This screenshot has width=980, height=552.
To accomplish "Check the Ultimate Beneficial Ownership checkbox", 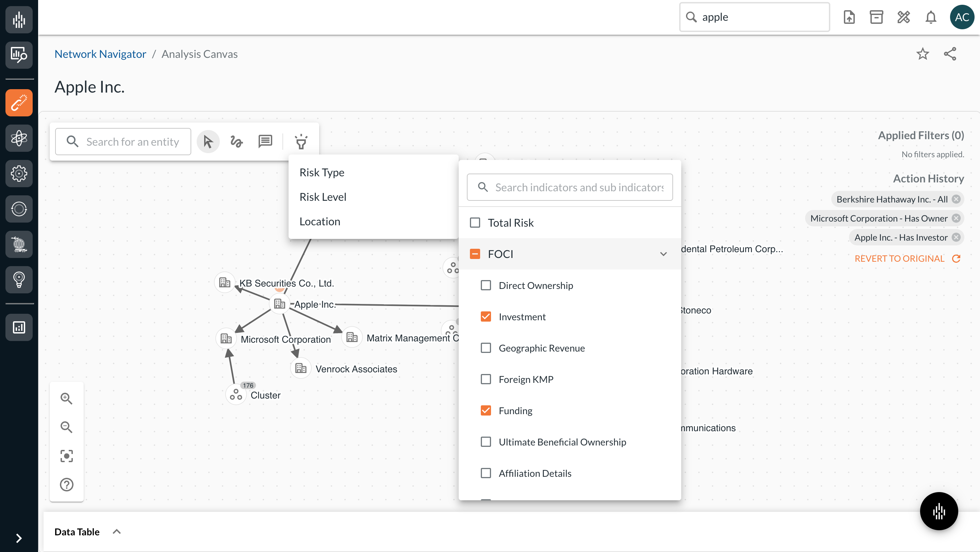I will click(x=486, y=442).
